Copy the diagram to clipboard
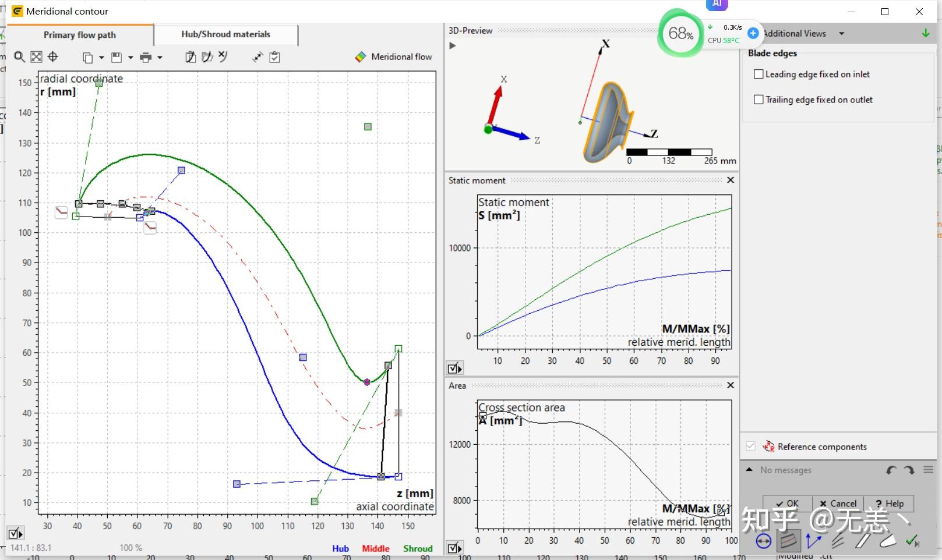The width and height of the screenshot is (942, 560). click(x=88, y=57)
